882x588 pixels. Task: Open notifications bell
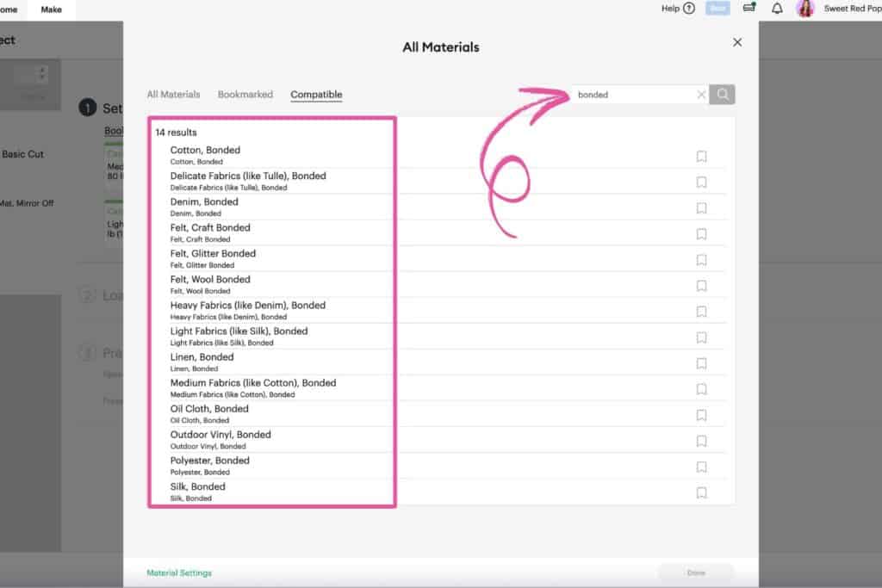point(777,9)
